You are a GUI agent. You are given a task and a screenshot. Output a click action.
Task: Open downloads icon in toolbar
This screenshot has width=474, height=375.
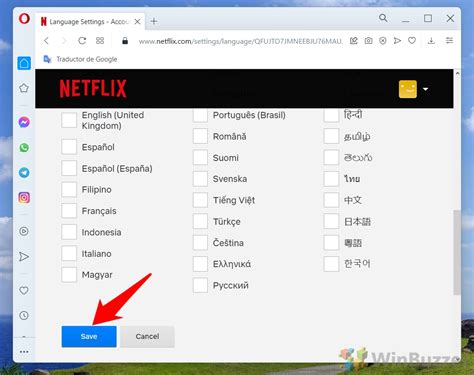click(431, 41)
